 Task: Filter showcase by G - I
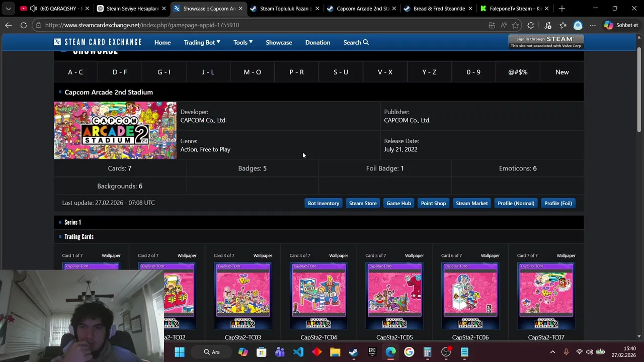(x=164, y=72)
